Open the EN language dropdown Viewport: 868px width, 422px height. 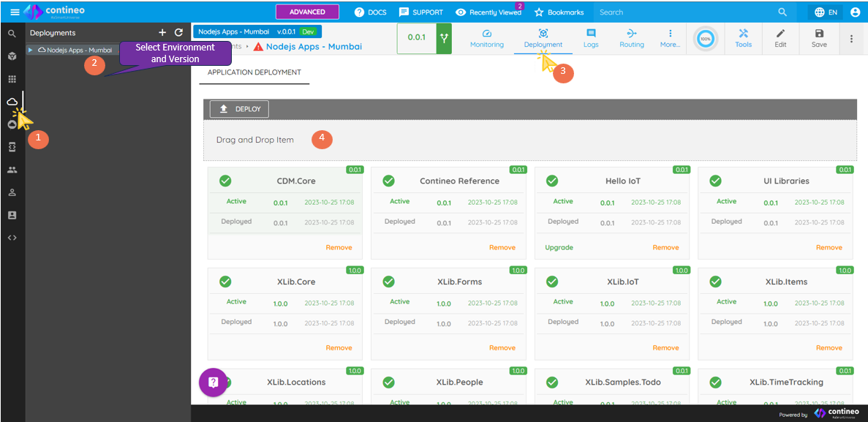(x=826, y=12)
